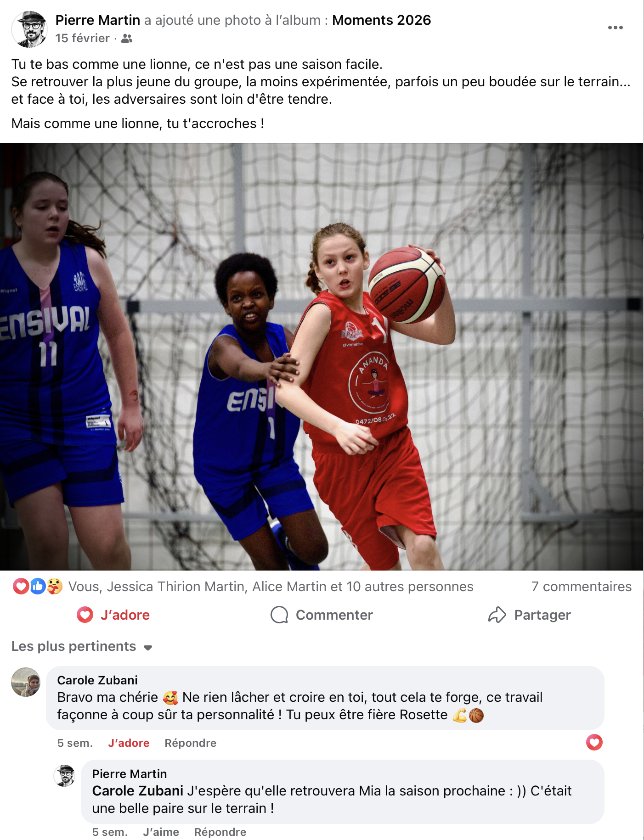This screenshot has width=644, height=840.
Task: Open Carole Zubani's comment avatar
Action: coord(26,682)
